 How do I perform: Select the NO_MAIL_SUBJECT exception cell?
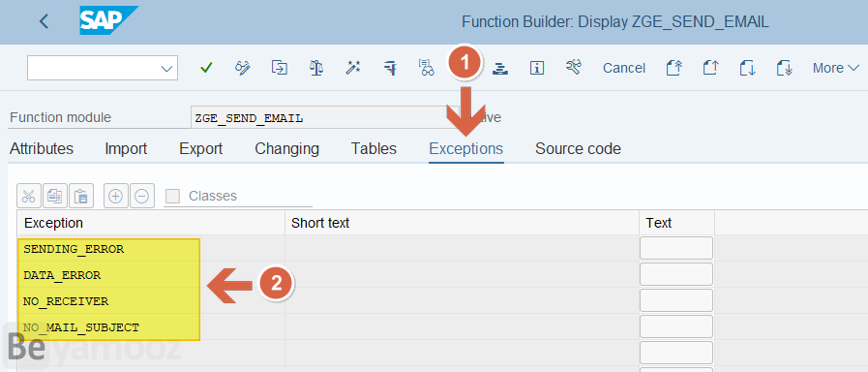click(x=151, y=326)
